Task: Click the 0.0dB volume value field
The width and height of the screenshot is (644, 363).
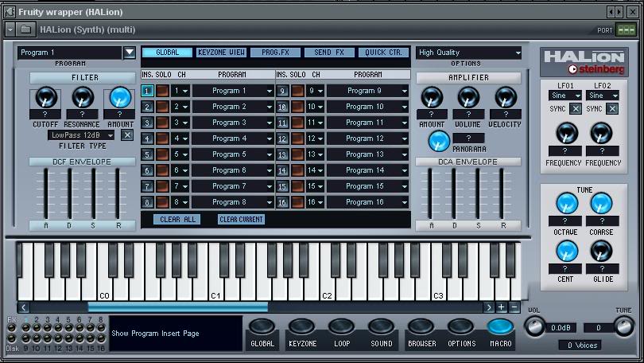Action: 561,328
